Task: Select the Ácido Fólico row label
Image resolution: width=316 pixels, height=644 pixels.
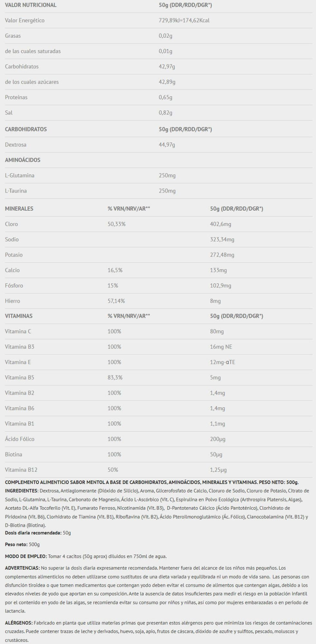Action: (20, 439)
